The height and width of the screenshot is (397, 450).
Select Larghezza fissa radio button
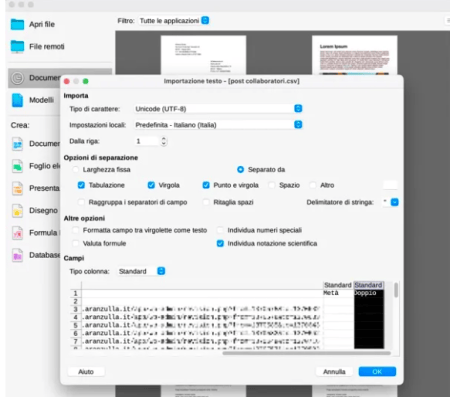point(76,170)
